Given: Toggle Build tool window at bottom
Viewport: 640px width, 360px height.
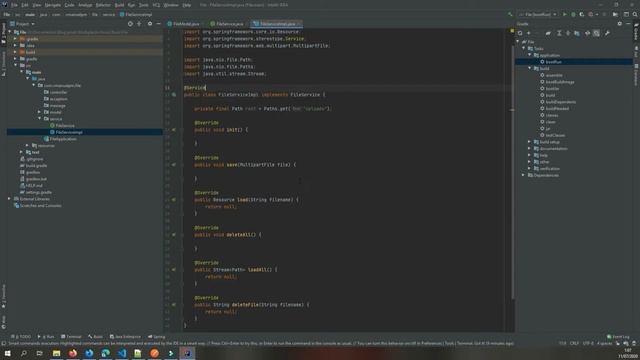Looking at the screenshot, I should click(x=96, y=337).
